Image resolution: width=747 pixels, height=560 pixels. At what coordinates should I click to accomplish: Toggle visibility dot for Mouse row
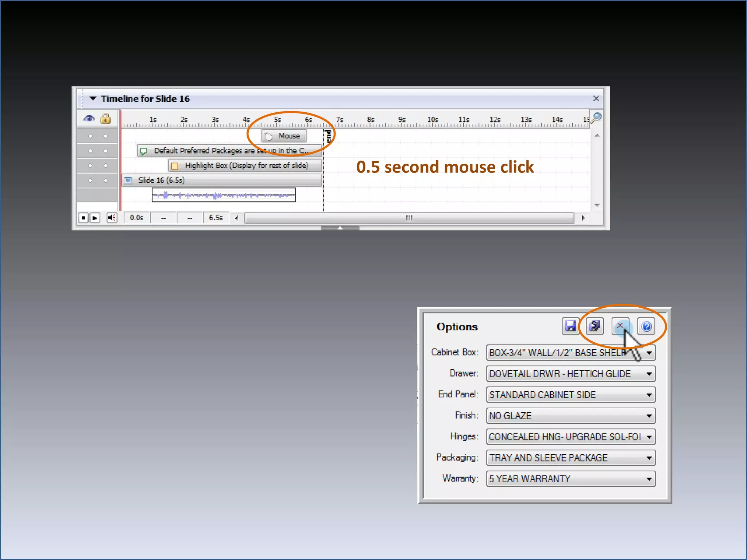(90, 136)
